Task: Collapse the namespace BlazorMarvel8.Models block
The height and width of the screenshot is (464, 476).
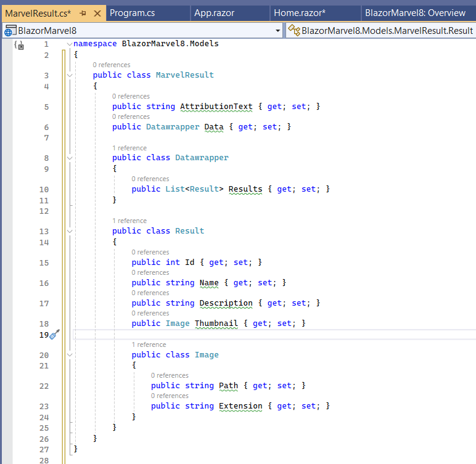Action: tap(70, 44)
